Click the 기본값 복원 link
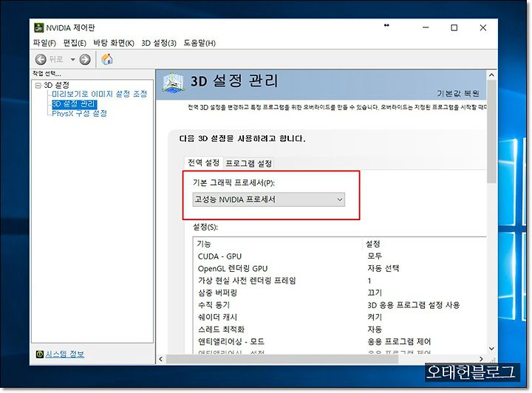This screenshot has height=393, width=532. pos(458,93)
